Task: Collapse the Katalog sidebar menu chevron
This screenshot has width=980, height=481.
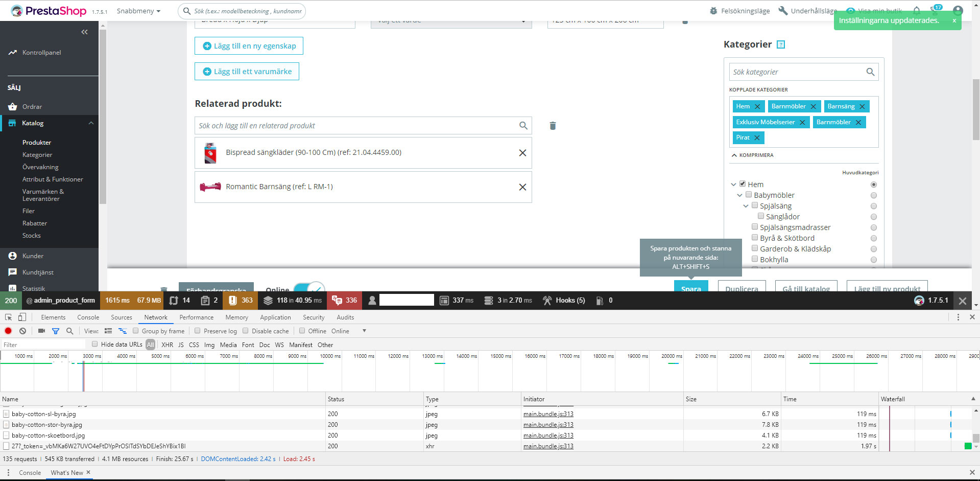Action: click(x=91, y=123)
